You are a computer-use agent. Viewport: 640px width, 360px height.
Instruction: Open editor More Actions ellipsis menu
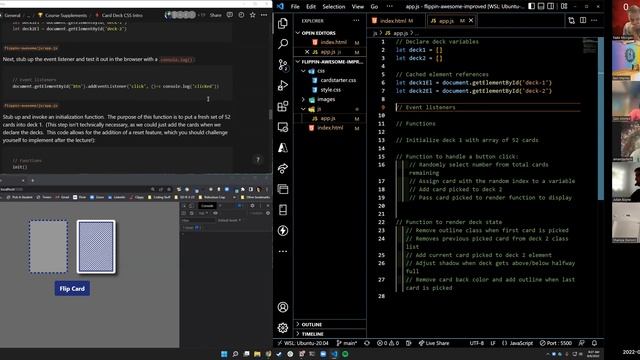coord(594,20)
